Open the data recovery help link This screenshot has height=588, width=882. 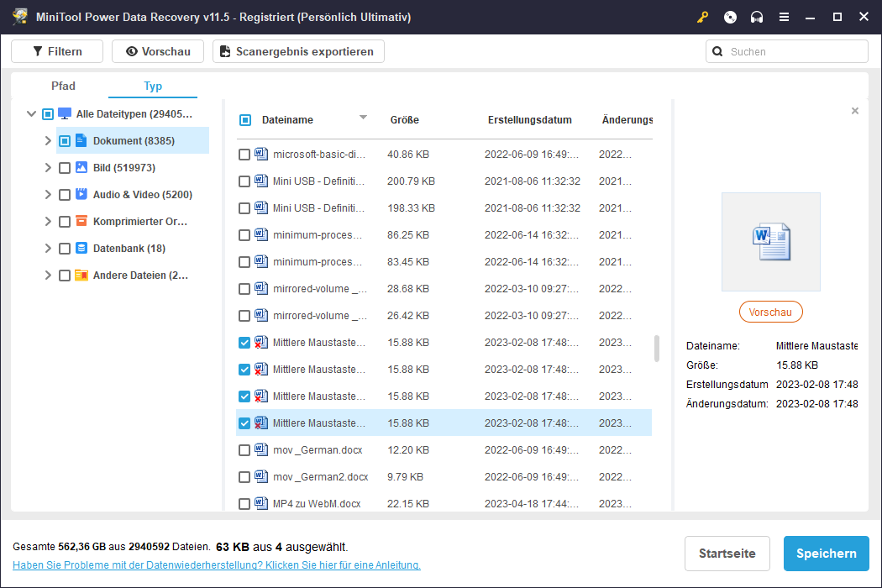click(217, 564)
